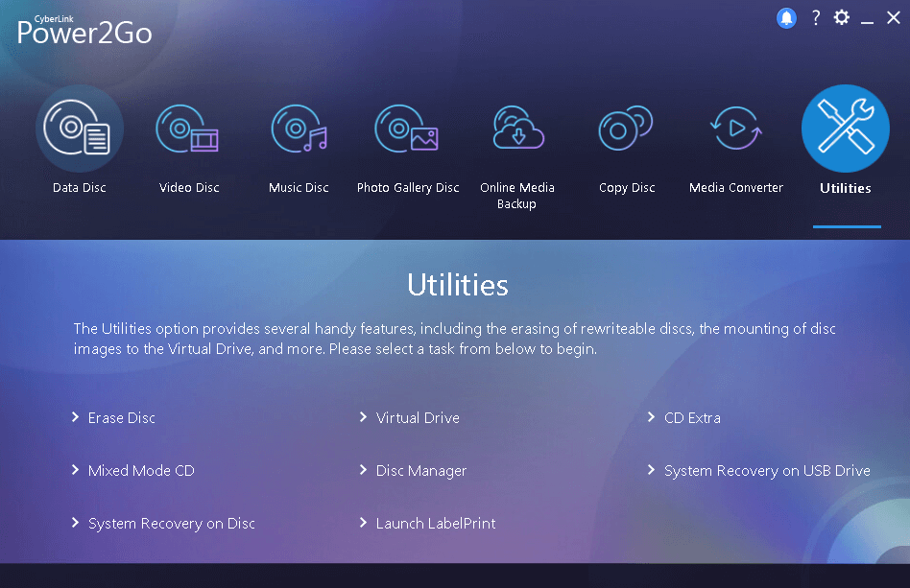The width and height of the screenshot is (910, 588).
Task: Open the Virtual Drive utility
Action: tap(418, 418)
